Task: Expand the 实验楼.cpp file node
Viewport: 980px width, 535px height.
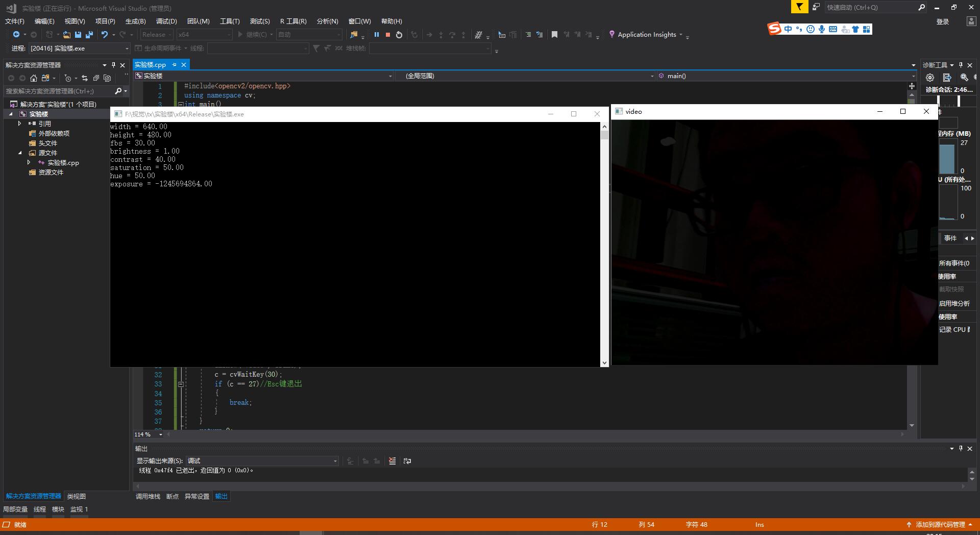Action: (29, 162)
